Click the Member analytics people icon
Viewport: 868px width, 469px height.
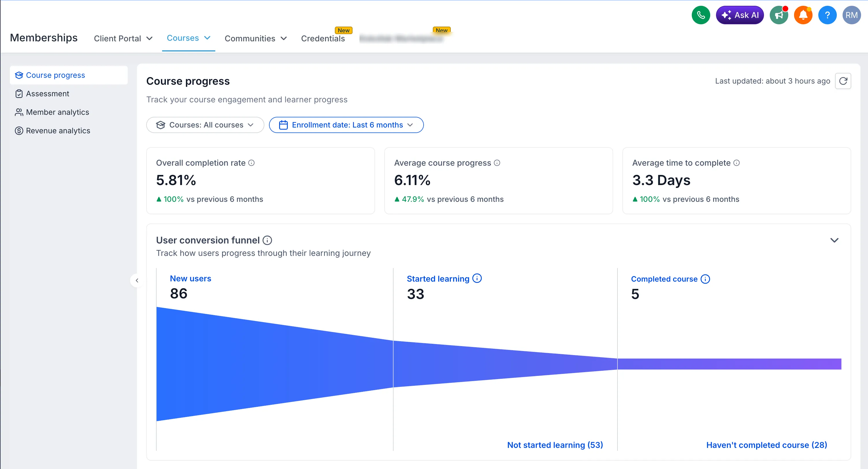19,112
